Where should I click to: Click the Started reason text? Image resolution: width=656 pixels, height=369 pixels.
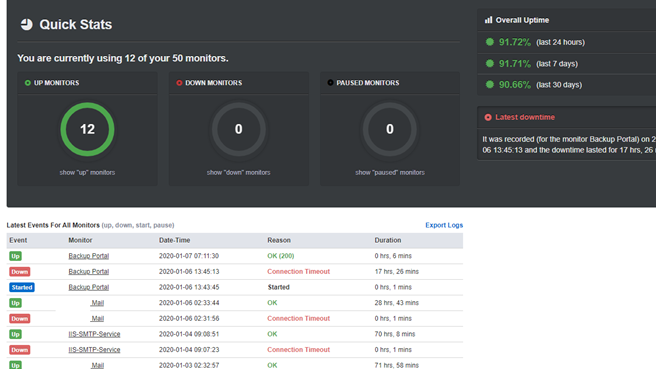tap(279, 287)
